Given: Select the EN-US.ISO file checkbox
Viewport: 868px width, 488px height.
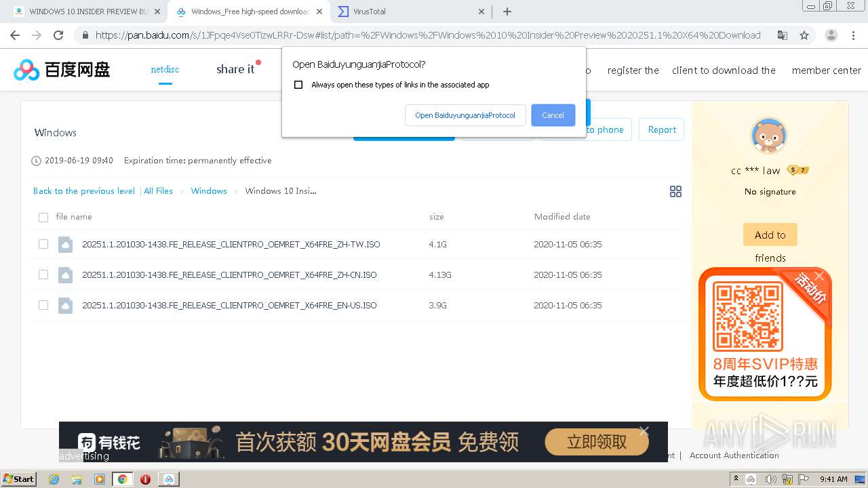Looking at the screenshot, I should click(43, 305).
